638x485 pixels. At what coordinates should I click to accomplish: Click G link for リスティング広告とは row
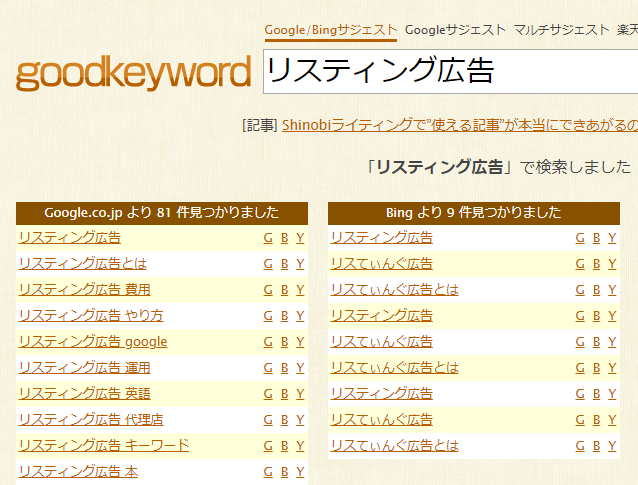[268, 264]
